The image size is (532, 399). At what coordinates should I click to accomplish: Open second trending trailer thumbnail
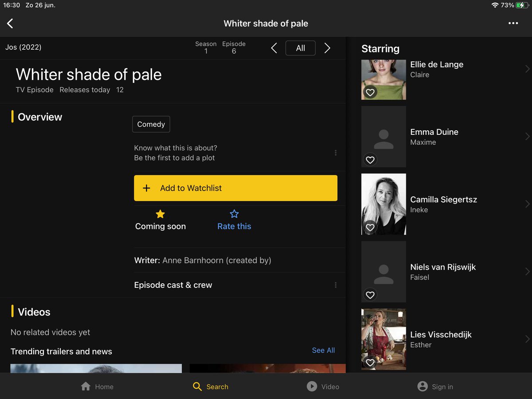(x=267, y=368)
